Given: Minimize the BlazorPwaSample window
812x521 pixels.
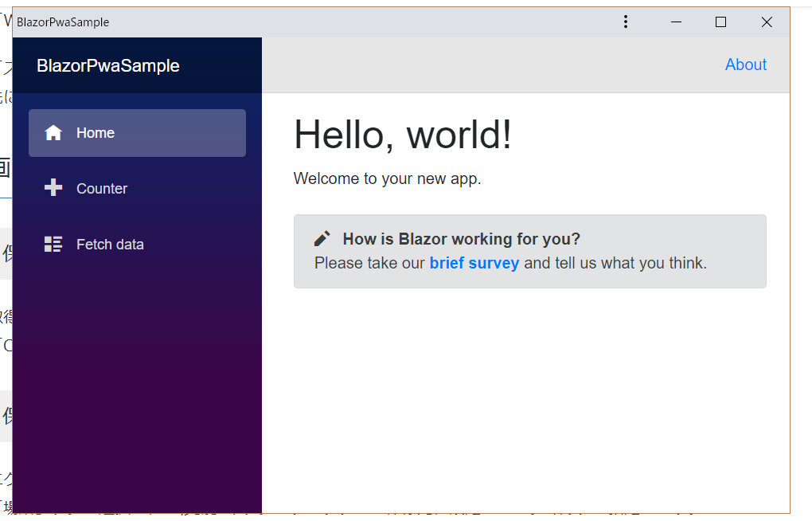Looking at the screenshot, I should [676, 22].
